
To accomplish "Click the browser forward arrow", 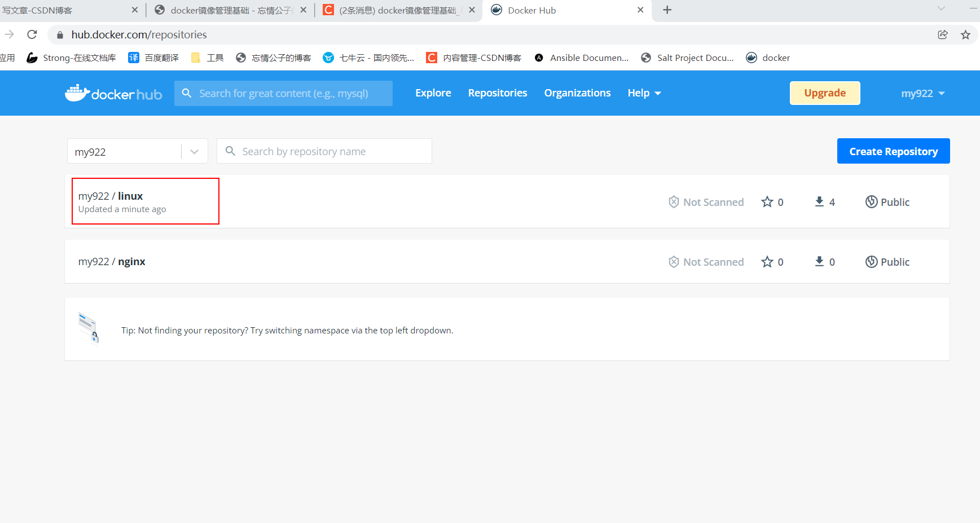I will [x=9, y=34].
